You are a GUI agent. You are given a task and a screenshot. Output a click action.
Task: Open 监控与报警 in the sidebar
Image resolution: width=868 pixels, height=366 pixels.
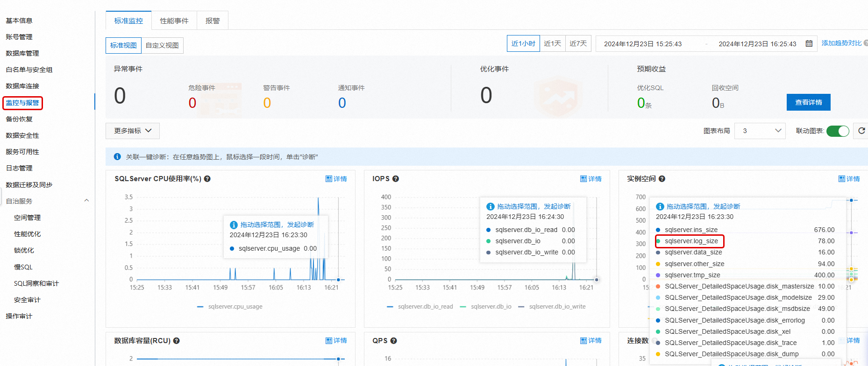click(22, 103)
